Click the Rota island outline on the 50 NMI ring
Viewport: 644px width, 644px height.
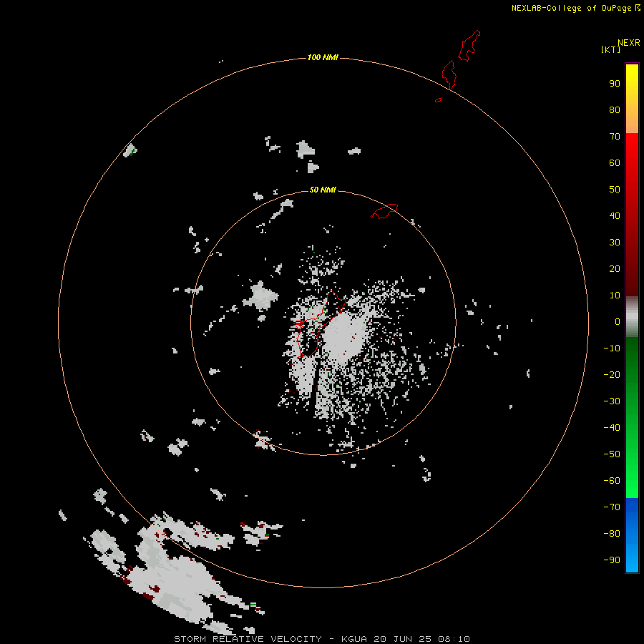[384, 211]
